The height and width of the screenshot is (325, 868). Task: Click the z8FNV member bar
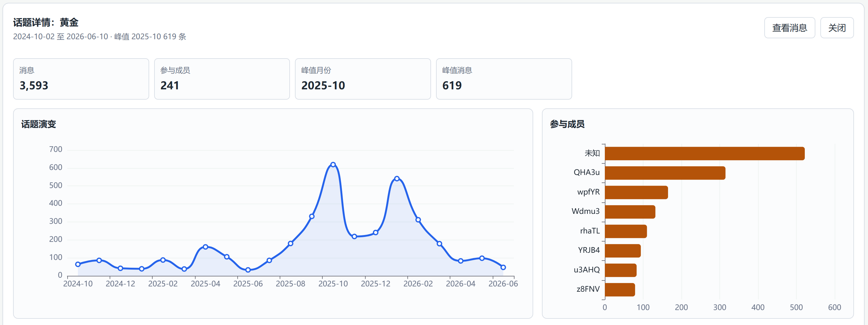620,290
